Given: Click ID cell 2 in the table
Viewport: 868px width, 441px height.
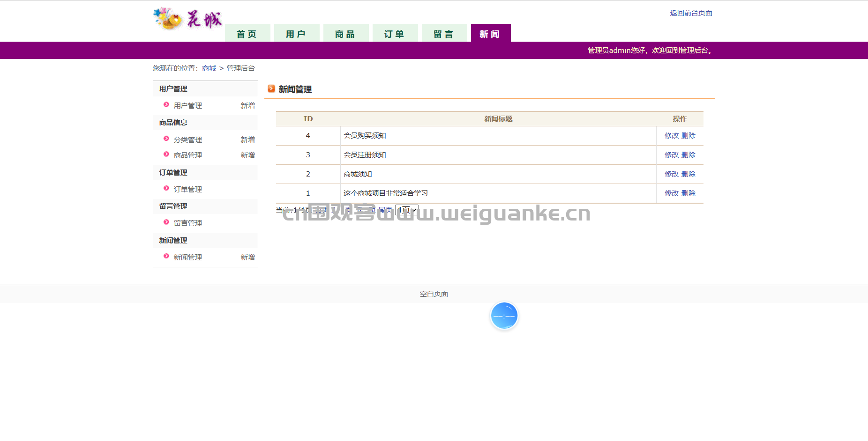Looking at the screenshot, I should 308,174.
